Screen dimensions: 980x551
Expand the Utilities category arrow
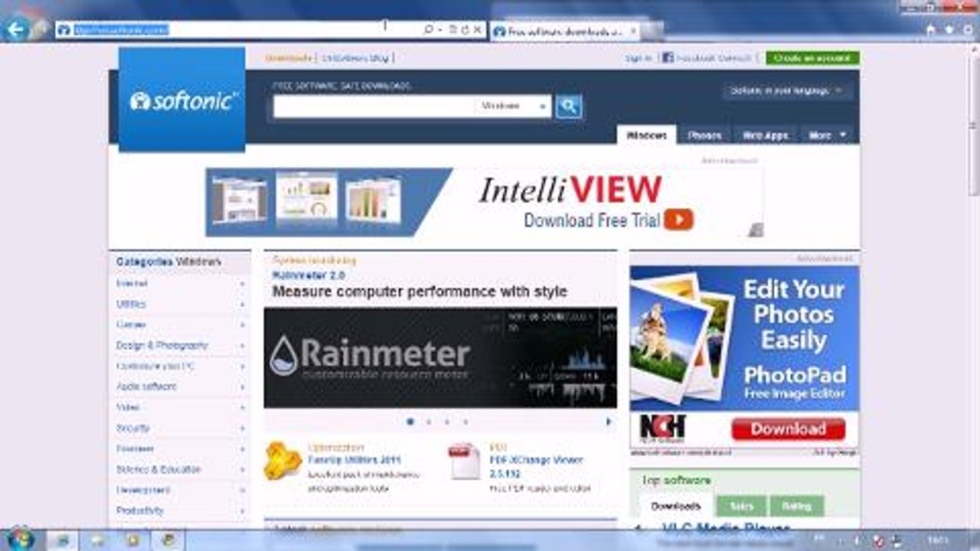pyautogui.click(x=242, y=305)
